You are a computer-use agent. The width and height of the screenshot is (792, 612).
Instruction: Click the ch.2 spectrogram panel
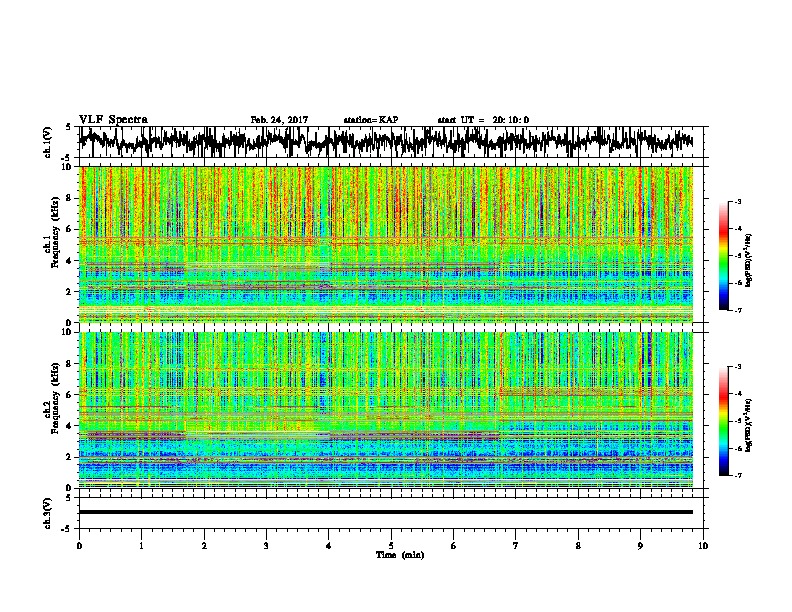click(386, 410)
